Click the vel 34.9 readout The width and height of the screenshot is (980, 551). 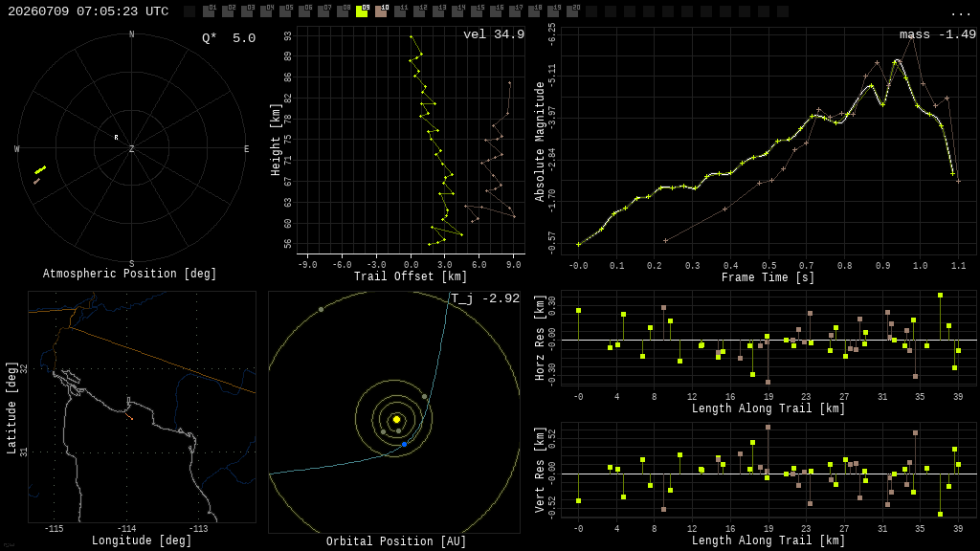tap(494, 34)
